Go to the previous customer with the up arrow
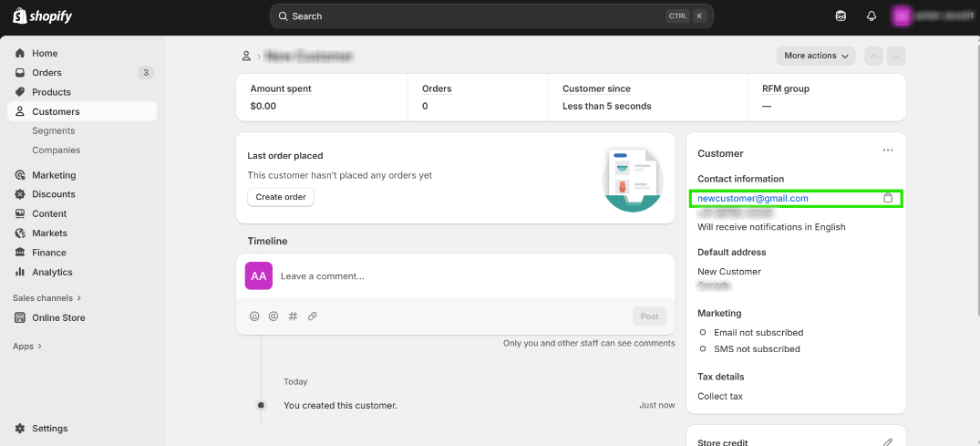980x446 pixels. (873, 56)
